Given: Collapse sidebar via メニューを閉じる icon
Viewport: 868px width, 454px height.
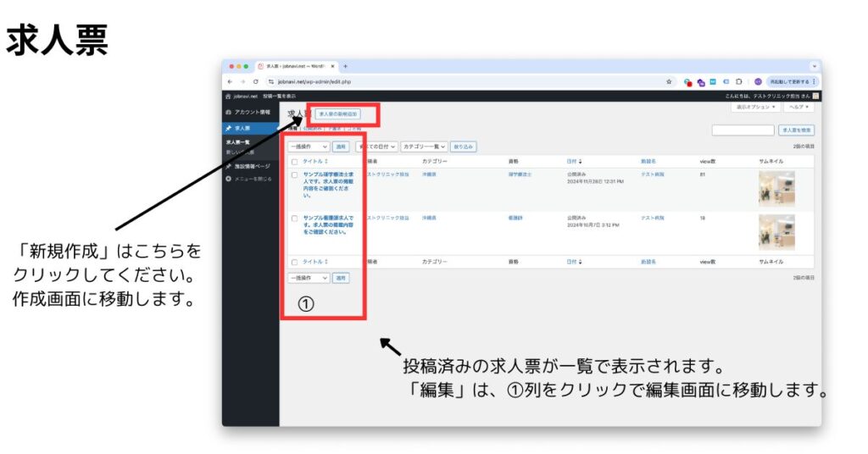Looking at the screenshot, I should (x=228, y=178).
